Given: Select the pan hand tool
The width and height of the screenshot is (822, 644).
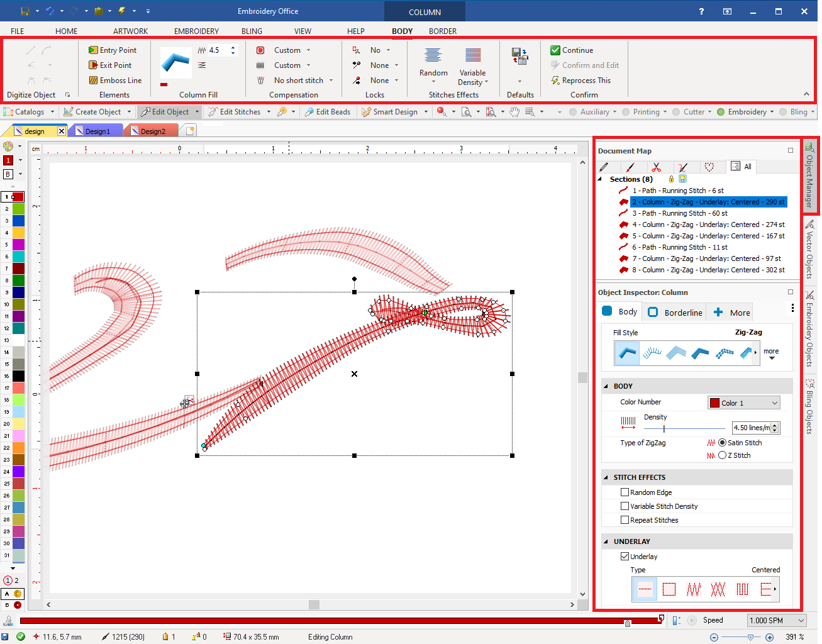Looking at the screenshot, I should click(x=514, y=112).
